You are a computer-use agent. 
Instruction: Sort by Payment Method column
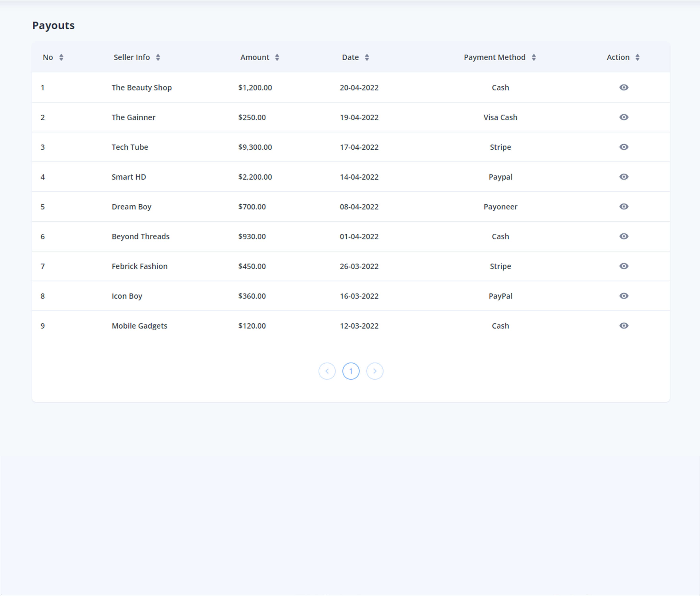pos(534,57)
